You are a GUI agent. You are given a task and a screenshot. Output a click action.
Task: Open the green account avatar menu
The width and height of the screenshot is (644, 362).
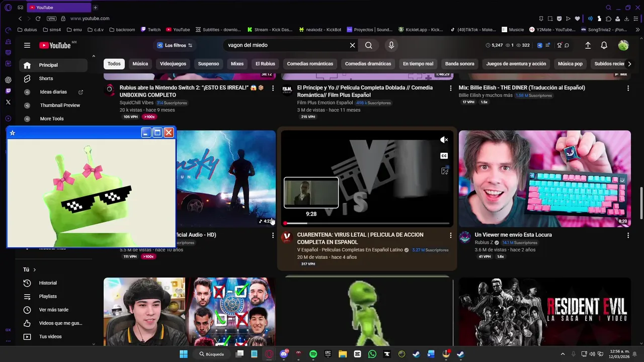(x=623, y=45)
